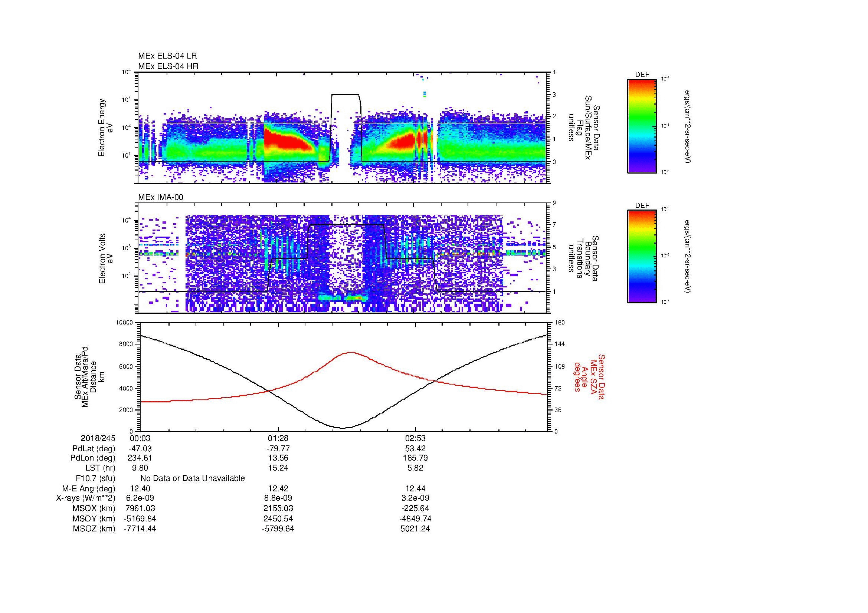The height and width of the screenshot is (613, 868).
Task: Click the MSOY value '2450.54'
Action: 278,518
